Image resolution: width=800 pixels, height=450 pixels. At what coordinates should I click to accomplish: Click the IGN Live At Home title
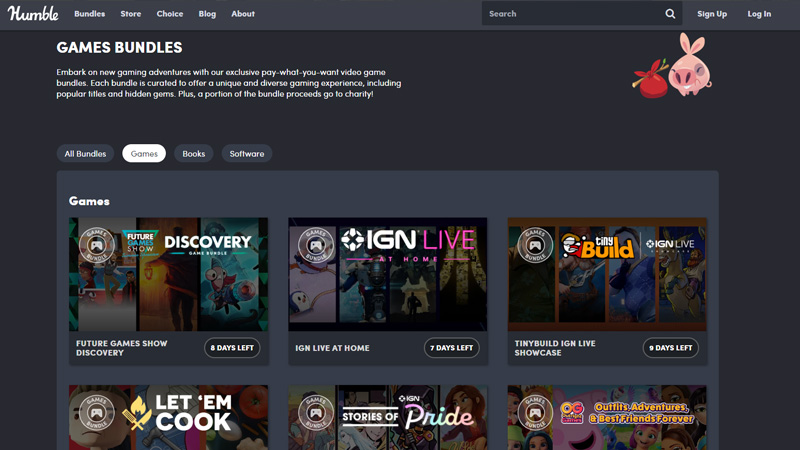[x=332, y=348]
